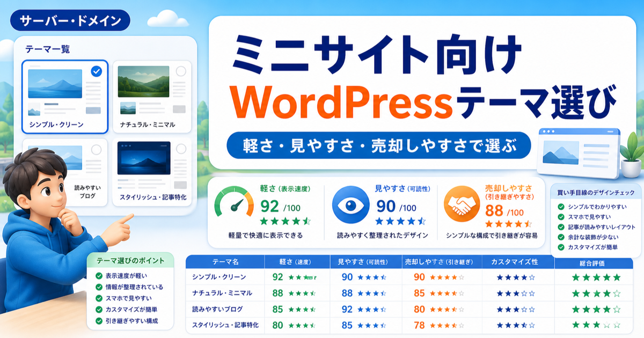Click the テーマ選びのポイント heading

pos(131,261)
